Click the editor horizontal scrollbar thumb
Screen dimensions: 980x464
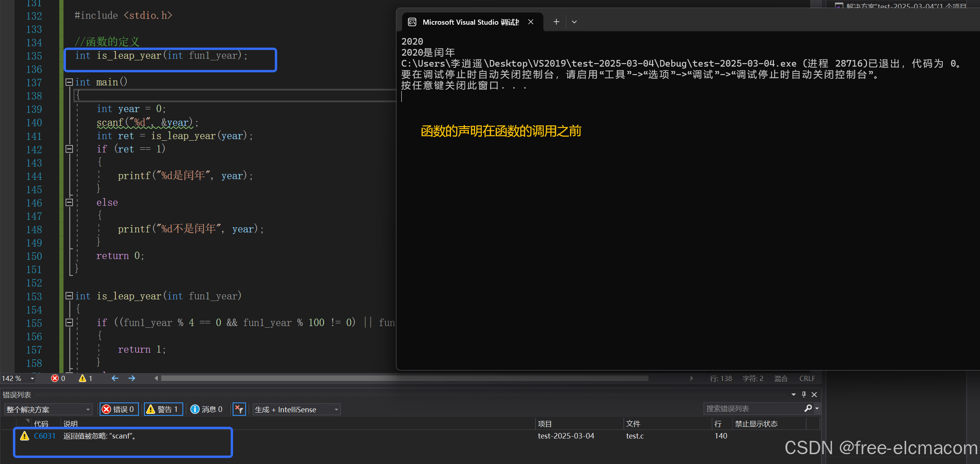tap(404, 378)
